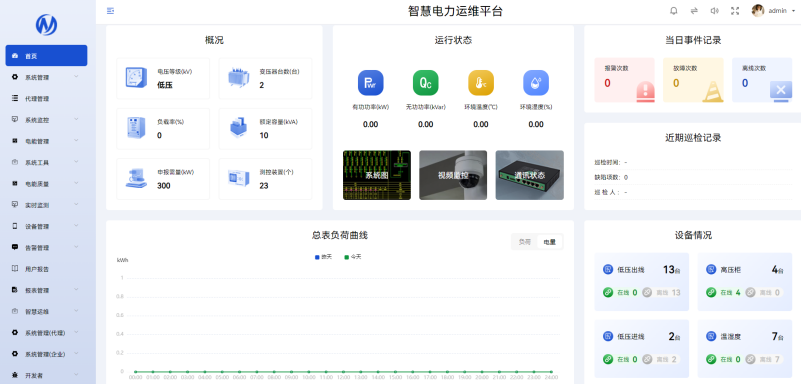Toggle 昨天 series in chart legend

point(323,257)
